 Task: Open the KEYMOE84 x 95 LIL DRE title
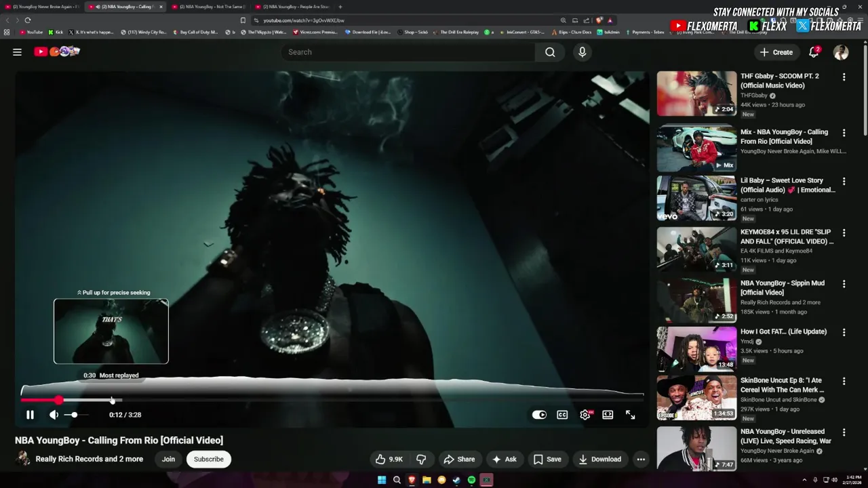[x=787, y=237]
